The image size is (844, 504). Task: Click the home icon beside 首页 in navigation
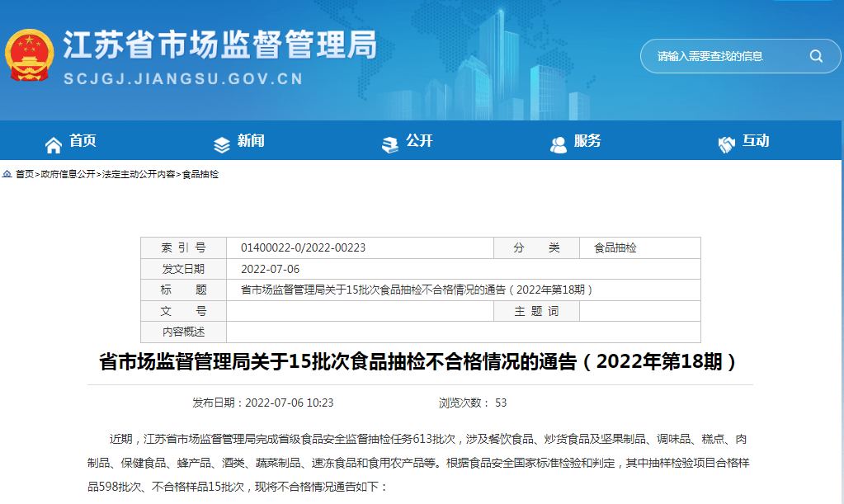point(54,144)
